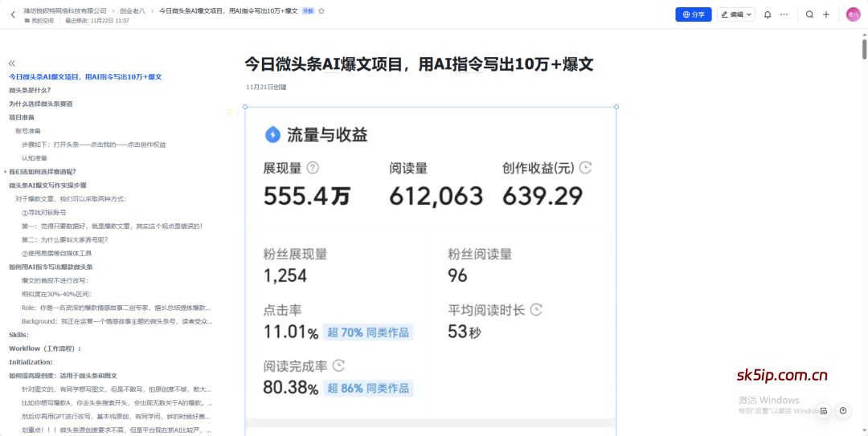
Task: Jump to 第一：觉得只要数据好 entry
Action: (113, 226)
